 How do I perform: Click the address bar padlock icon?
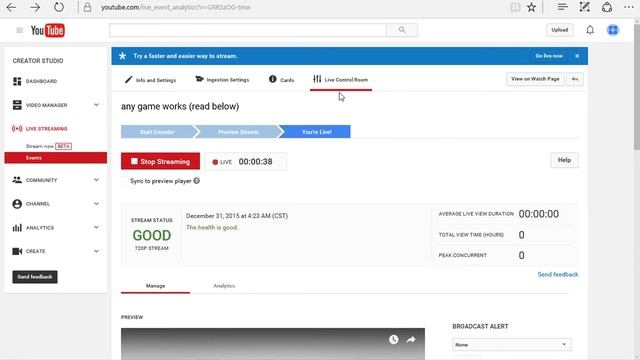click(x=87, y=7)
